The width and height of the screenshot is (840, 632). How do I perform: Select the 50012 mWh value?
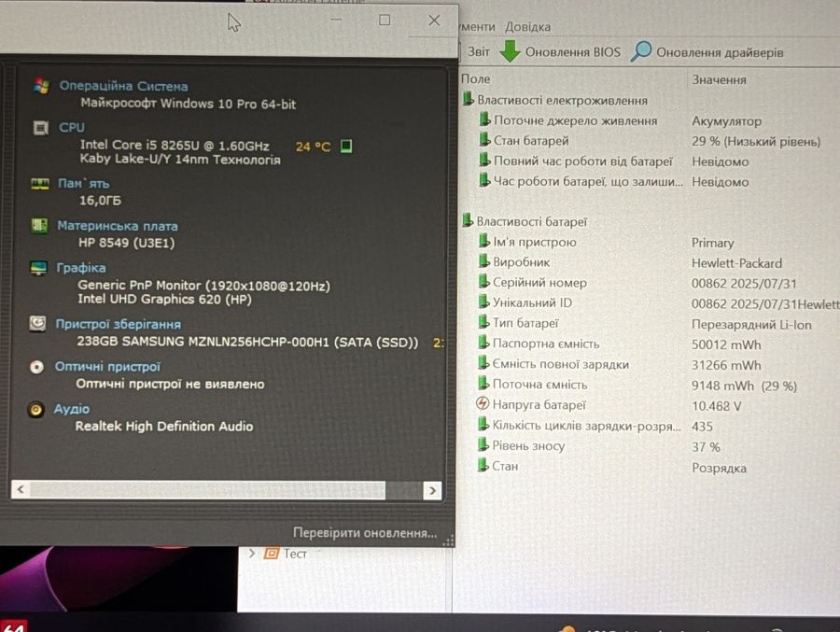coord(726,344)
